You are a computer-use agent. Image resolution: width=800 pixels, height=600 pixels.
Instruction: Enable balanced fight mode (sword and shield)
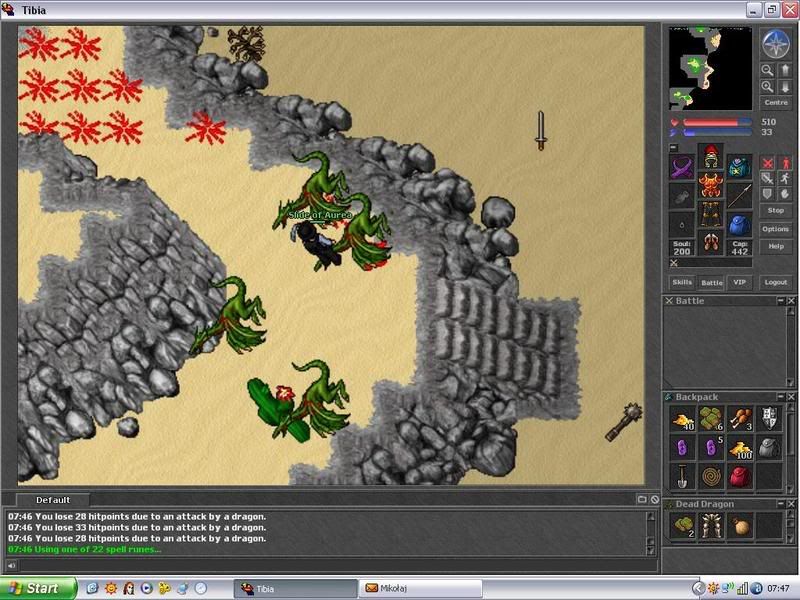[x=767, y=178]
